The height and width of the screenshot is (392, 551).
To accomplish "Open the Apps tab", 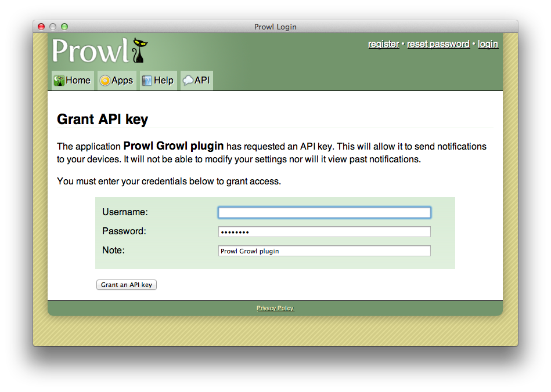I will [117, 81].
